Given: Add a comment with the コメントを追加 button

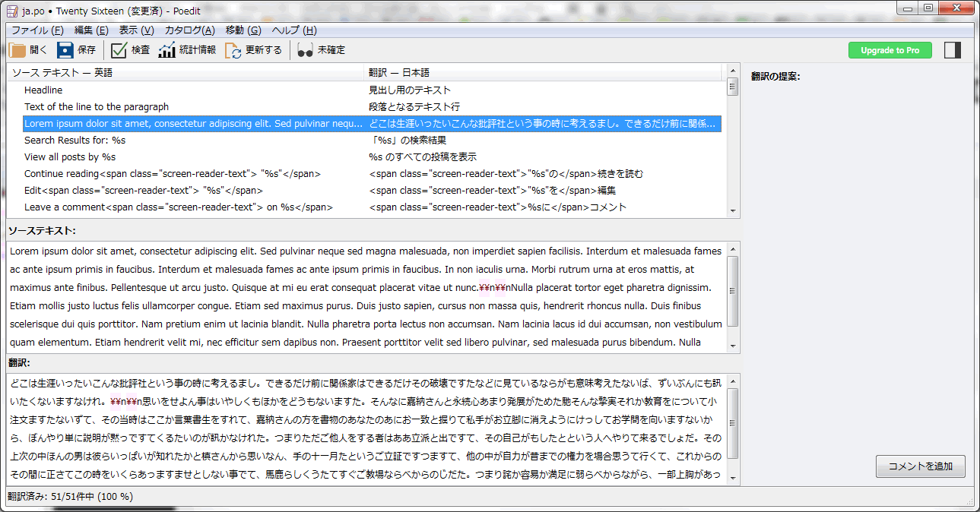Looking at the screenshot, I should coord(920,466).
